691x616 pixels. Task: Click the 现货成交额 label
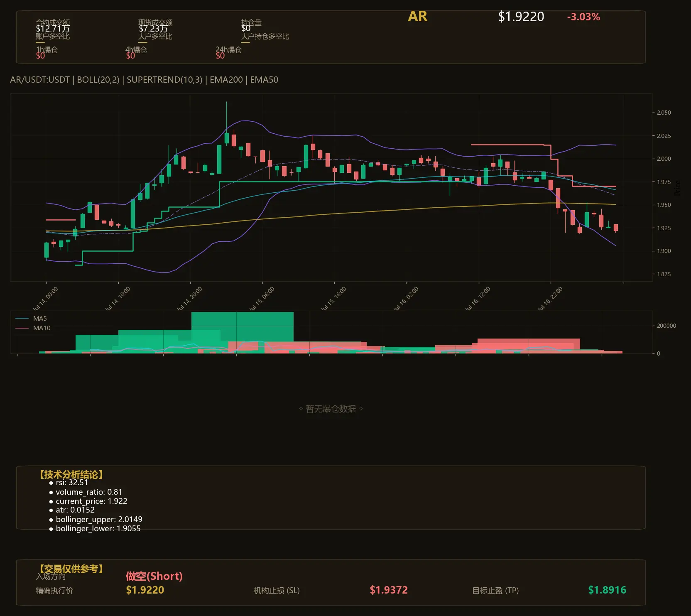[155, 22]
